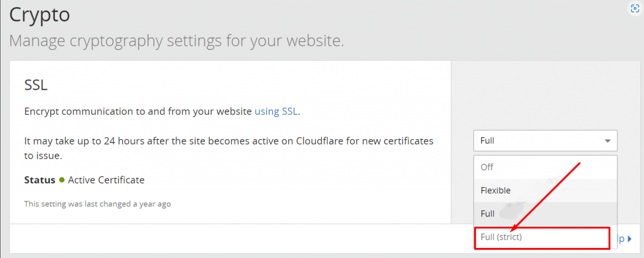This screenshot has width=644, height=258.
Task: Choose Flexible from the SSL dropdown list
Action: pyautogui.click(x=545, y=191)
